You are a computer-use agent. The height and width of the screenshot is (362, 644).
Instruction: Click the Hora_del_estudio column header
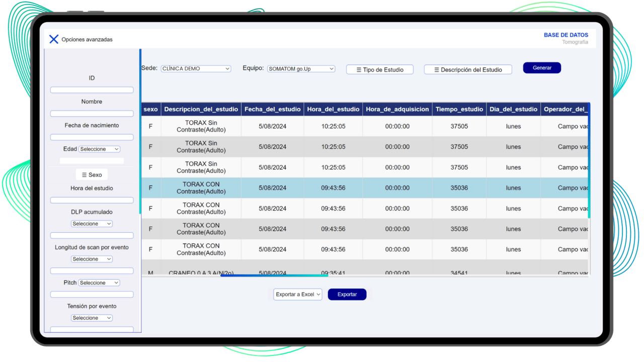334,109
